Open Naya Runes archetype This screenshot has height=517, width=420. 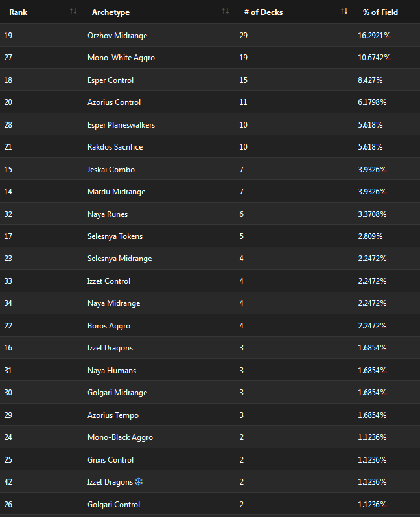[108, 214]
